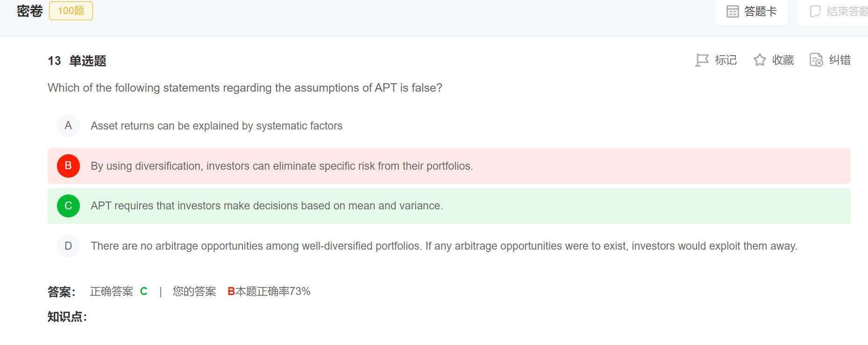This screenshot has width=868, height=345.
Task: Click the 收藏 text link
Action: 783,60
